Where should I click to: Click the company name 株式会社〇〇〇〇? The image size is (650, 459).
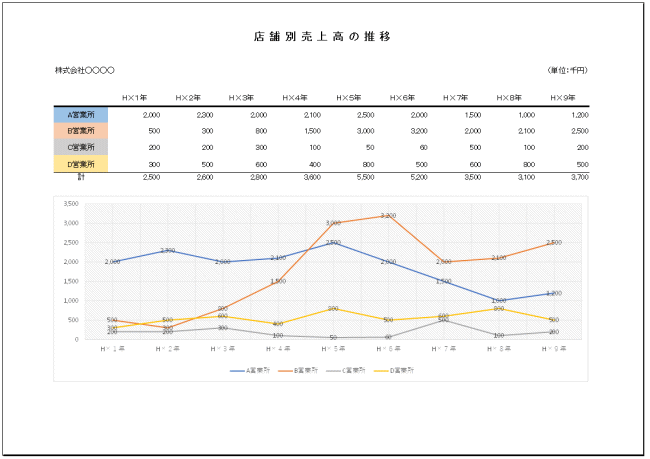point(85,71)
